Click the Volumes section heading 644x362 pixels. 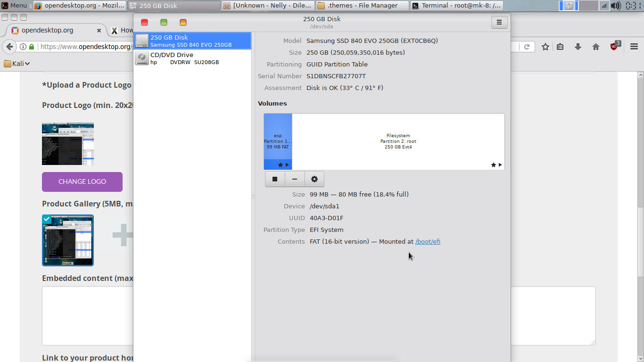tap(272, 103)
